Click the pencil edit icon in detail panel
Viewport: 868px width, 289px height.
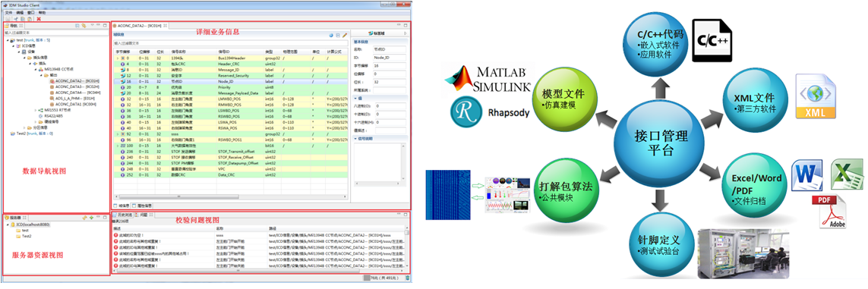tap(344, 35)
